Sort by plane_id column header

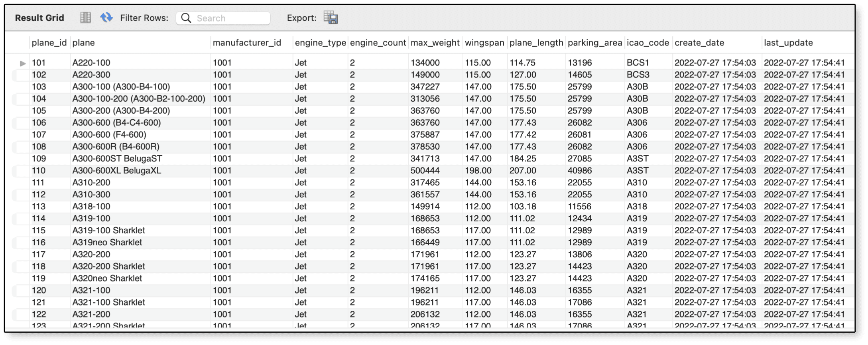pos(49,43)
